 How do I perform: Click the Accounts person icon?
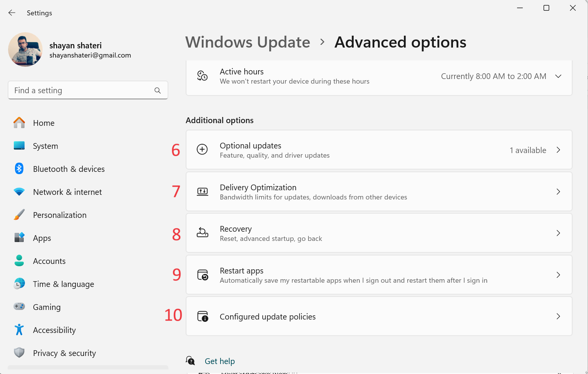pos(19,261)
